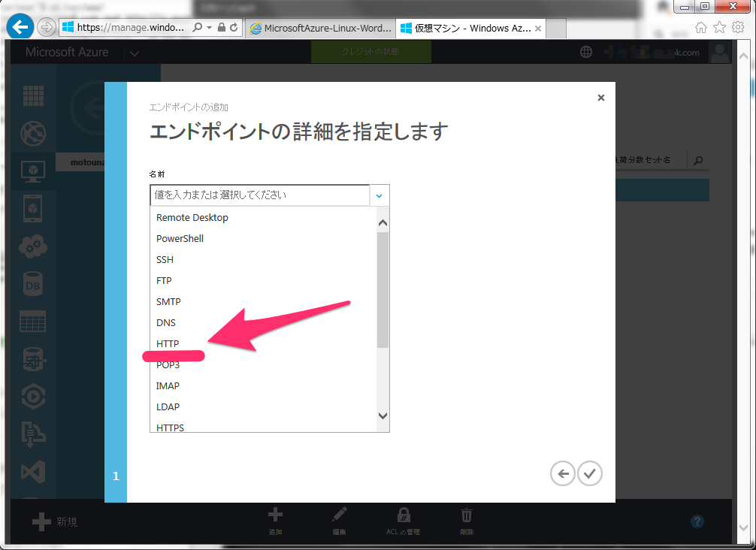Click the globe language icon in Azure header
This screenshot has height=550, width=756.
click(586, 52)
